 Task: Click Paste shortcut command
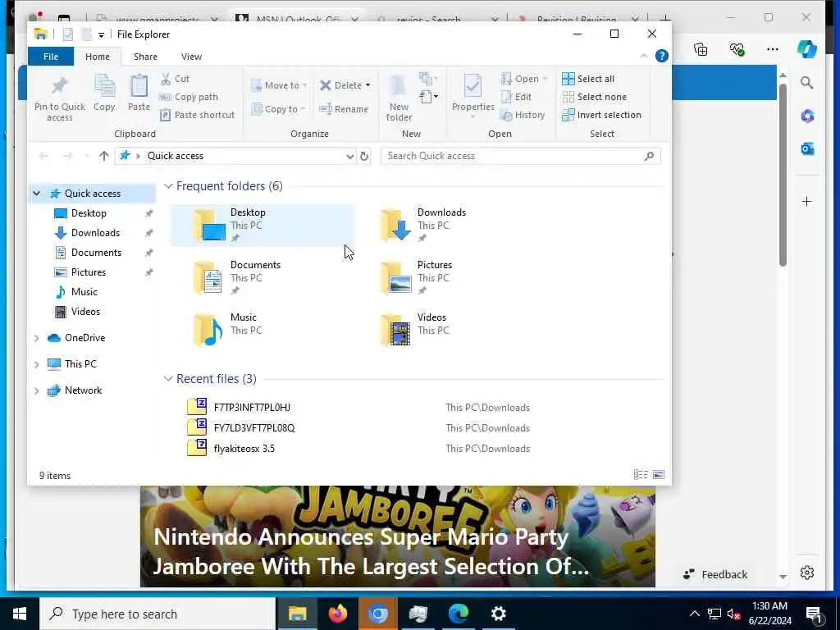197,115
